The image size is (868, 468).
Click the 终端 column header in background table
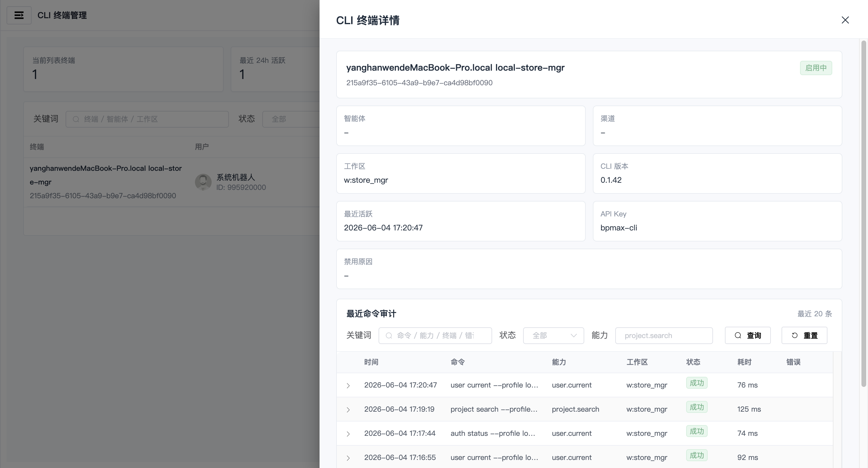tap(37, 147)
